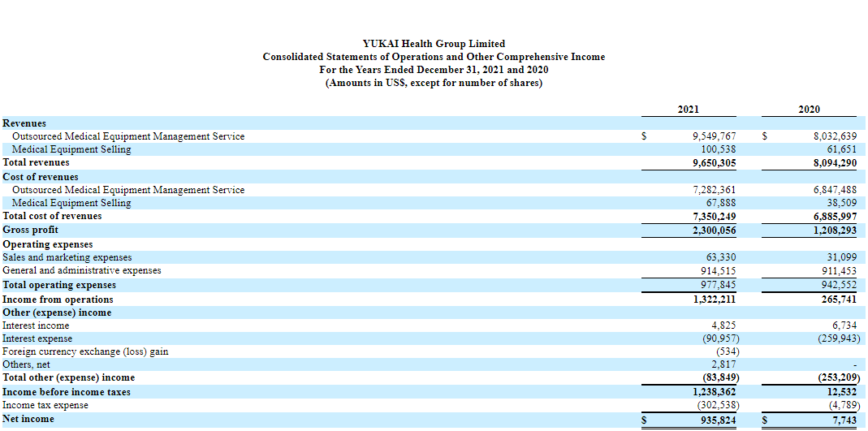Select the 'Revenues' section label
Viewport: 868px width, 431px height.
pos(24,123)
